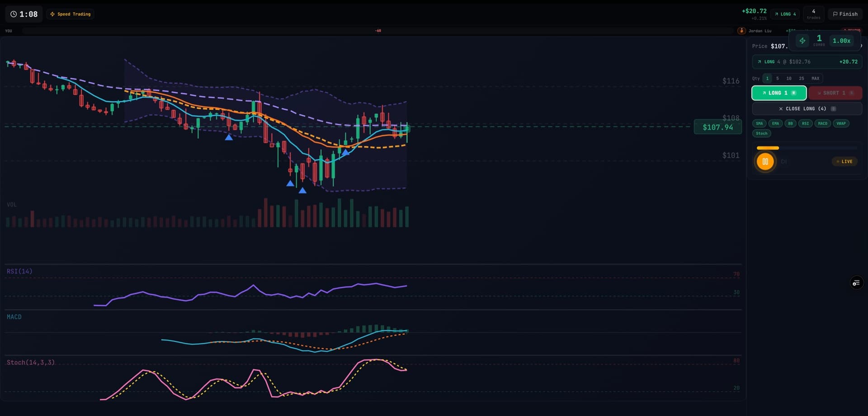Click the Speed Trading badge
868x416 pixels.
[70, 14]
